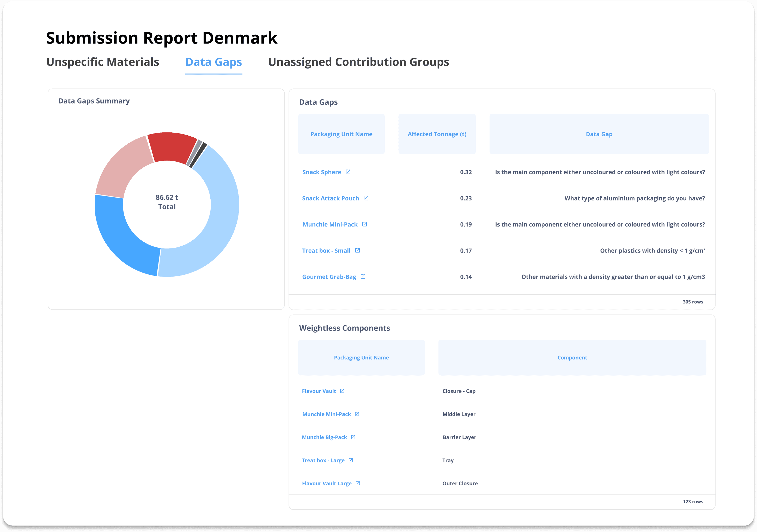Click the red donut chart segment
Image resolution: width=757 pixels, height=532 pixels.
click(172, 147)
